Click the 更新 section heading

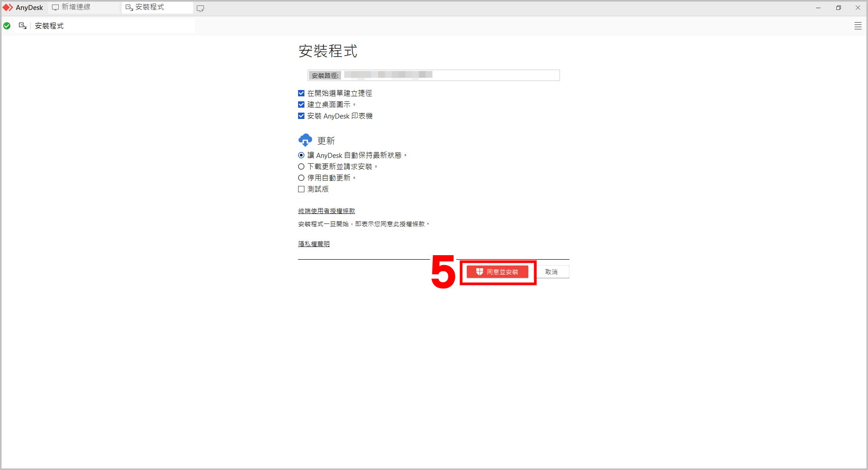(x=326, y=141)
